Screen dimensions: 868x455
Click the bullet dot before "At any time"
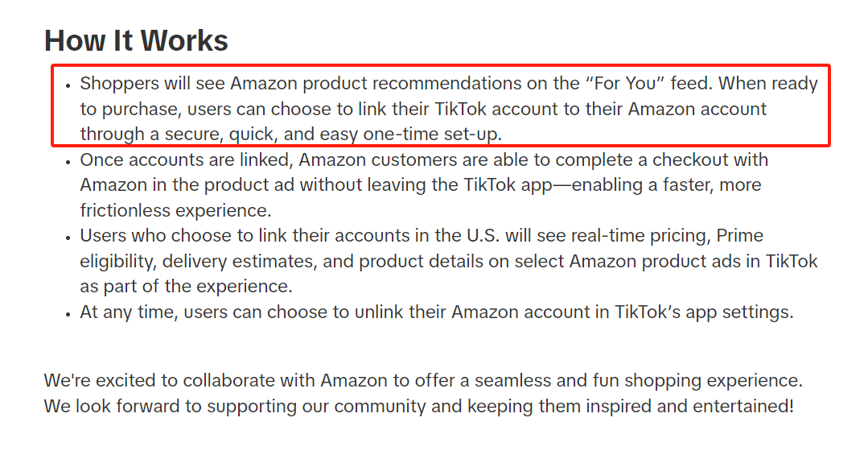coord(68,314)
